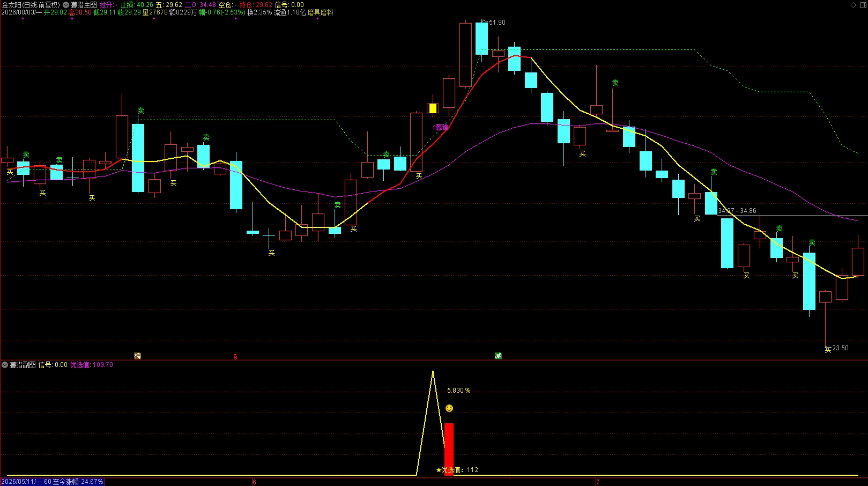Click the 23.50 low price label
The height and width of the screenshot is (486, 868).
click(840, 348)
